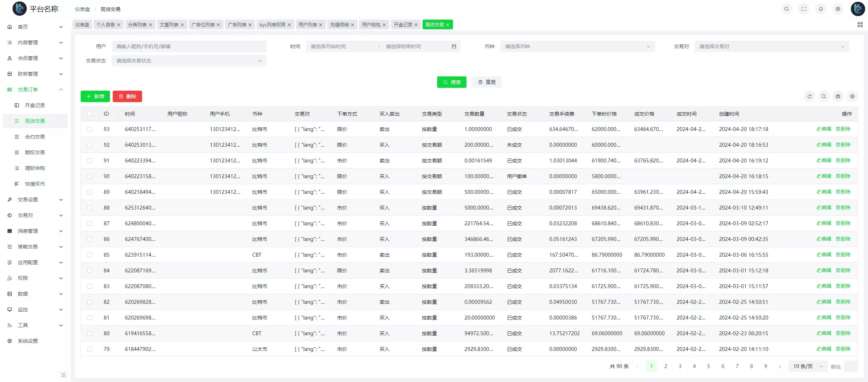
Task: Tick the checkbox for row ID 93
Action: 90,129
